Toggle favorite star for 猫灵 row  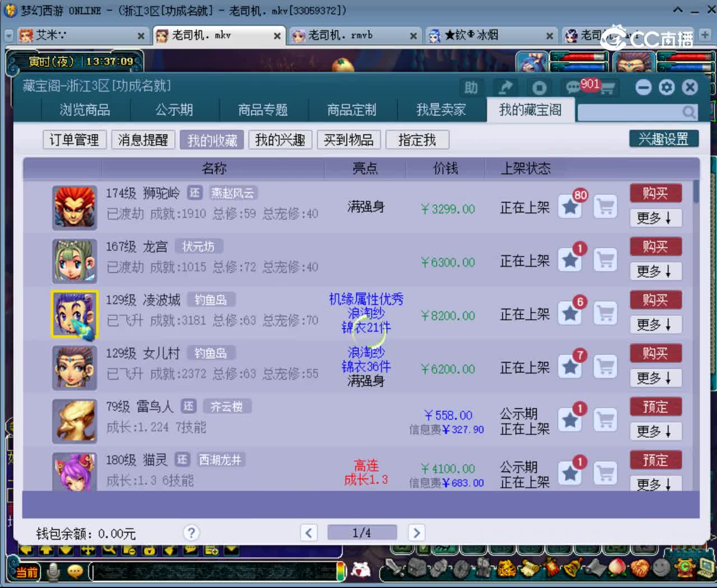click(571, 473)
